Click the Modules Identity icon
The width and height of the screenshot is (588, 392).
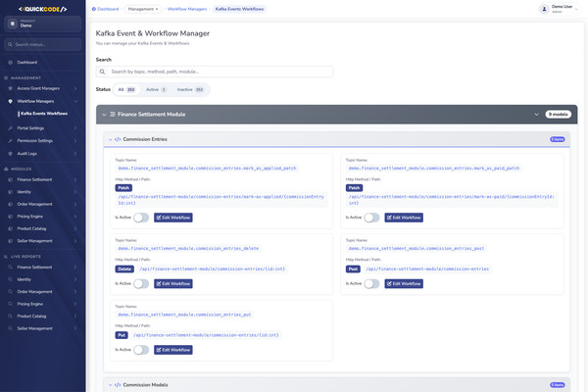(10, 192)
